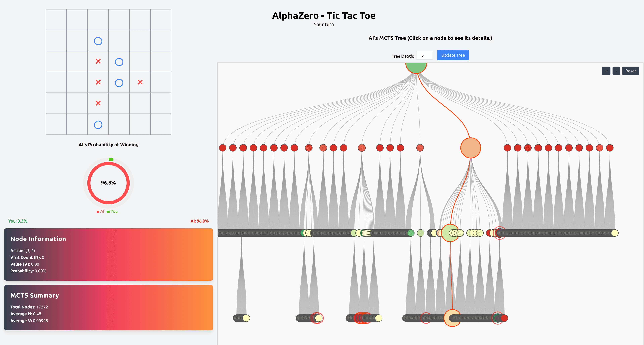This screenshot has width=644, height=345.
Task: Click the Update Tree button
Action: coord(453,55)
